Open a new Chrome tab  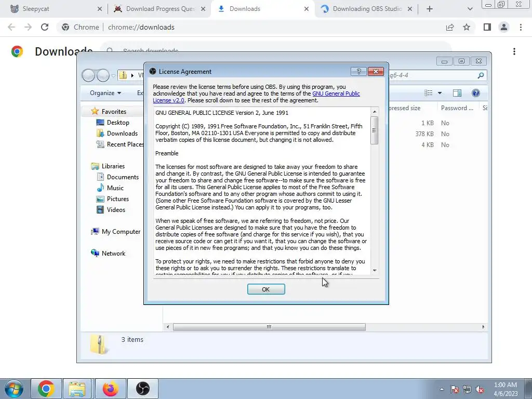(x=430, y=9)
